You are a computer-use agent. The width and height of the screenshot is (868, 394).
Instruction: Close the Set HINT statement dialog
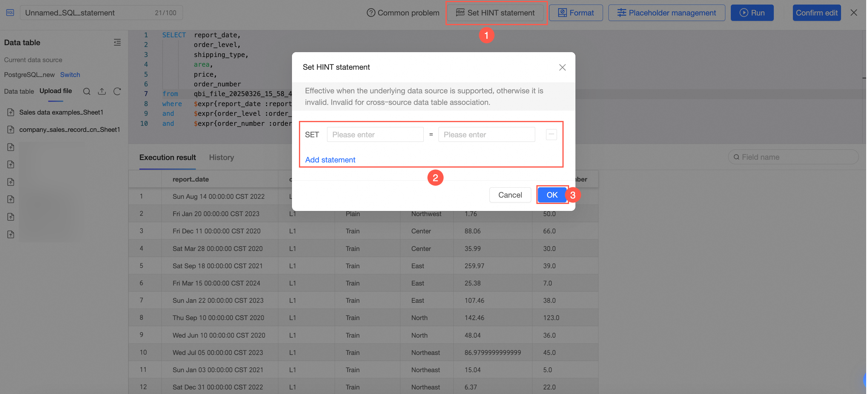(562, 68)
